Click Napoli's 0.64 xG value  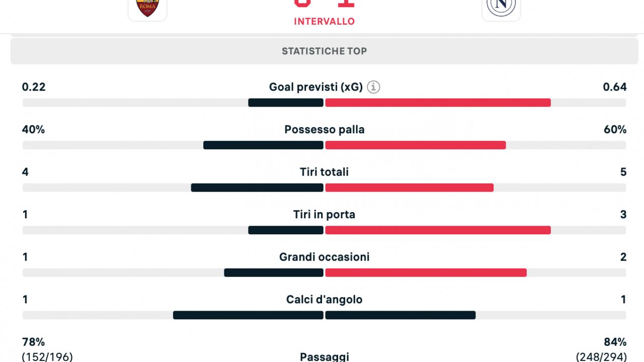pos(614,87)
